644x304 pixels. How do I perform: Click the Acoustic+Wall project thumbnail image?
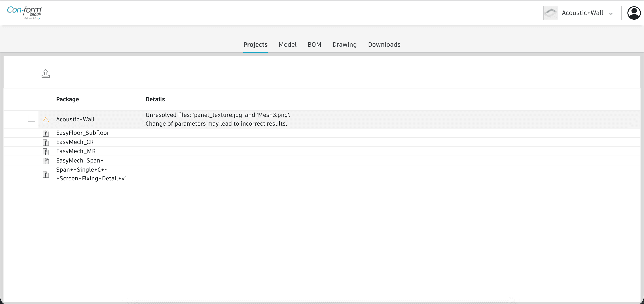(x=550, y=13)
